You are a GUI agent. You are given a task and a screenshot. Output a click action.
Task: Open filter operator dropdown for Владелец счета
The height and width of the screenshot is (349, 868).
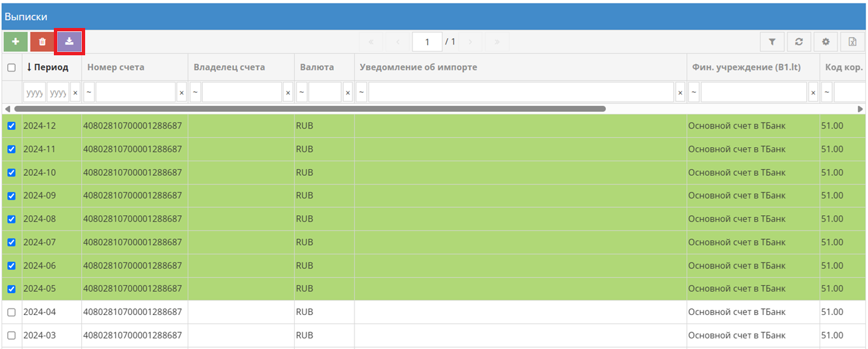click(195, 93)
